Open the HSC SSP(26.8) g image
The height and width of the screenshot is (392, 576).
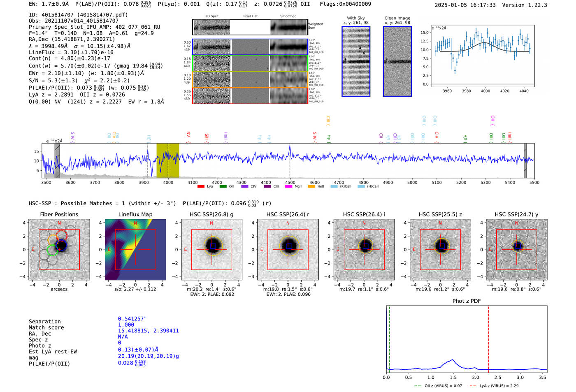click(x=211, y=250)
